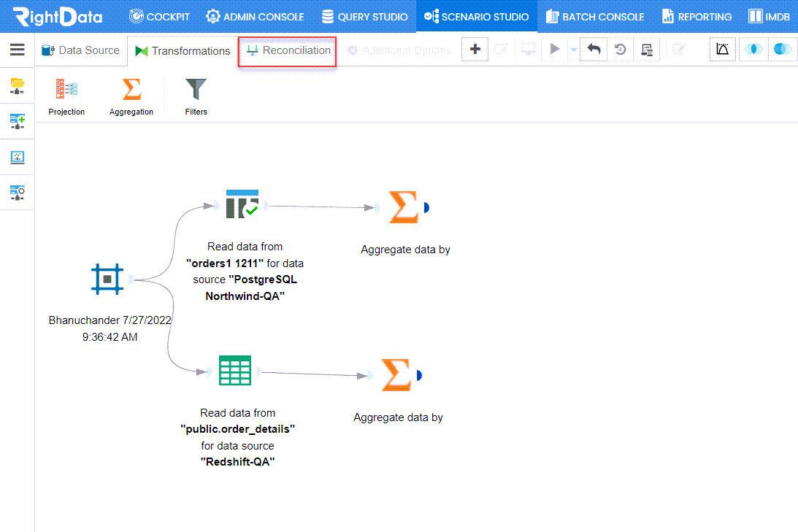Switch to the Data Source tab
Screen dimensions: 798x532
click(80, 50)
